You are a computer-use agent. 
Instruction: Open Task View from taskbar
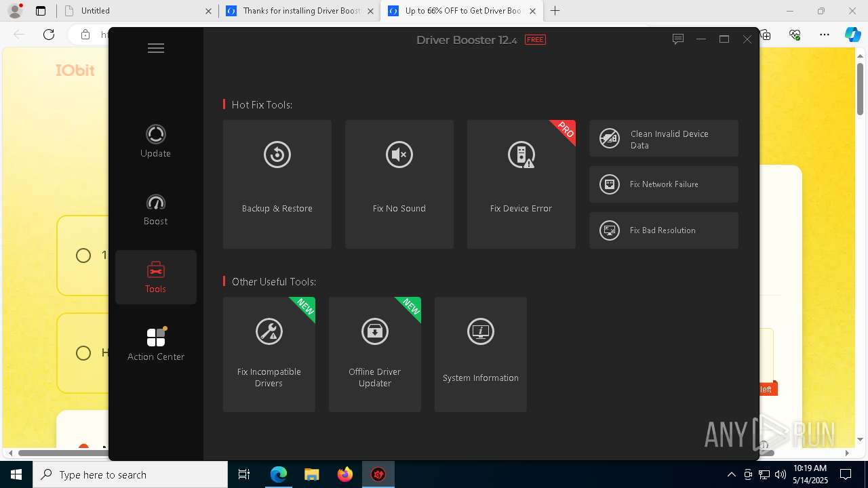[x=244, y=474]
